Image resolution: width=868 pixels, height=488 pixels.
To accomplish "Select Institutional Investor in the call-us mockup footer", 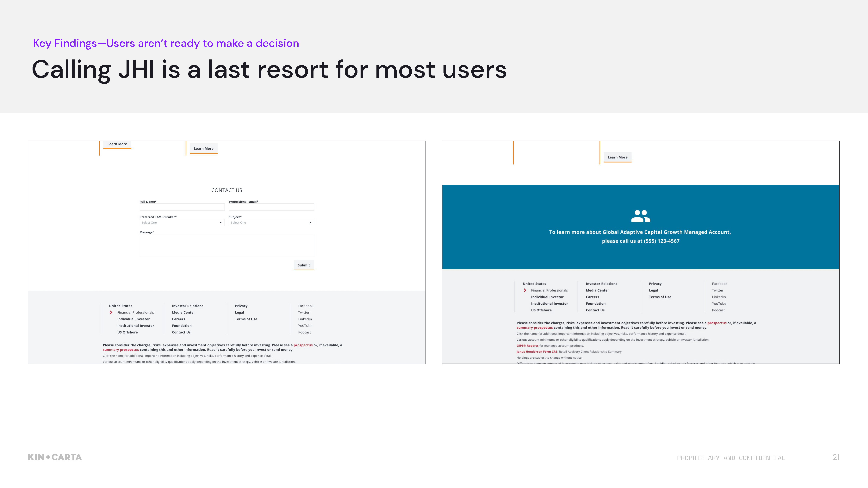I will point(549,303).
